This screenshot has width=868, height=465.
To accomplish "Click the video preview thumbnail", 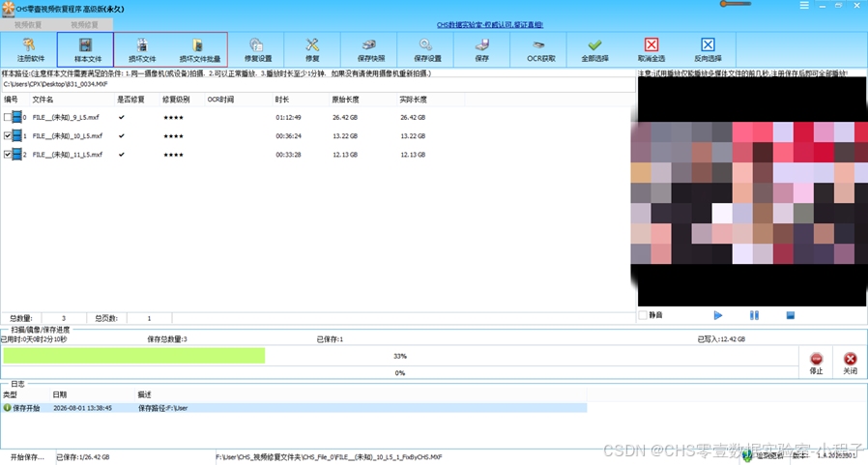I will coord(752,191).
